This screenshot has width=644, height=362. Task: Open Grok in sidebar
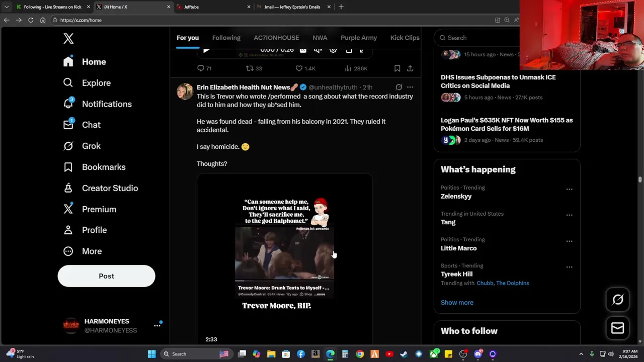pos(82,146)
